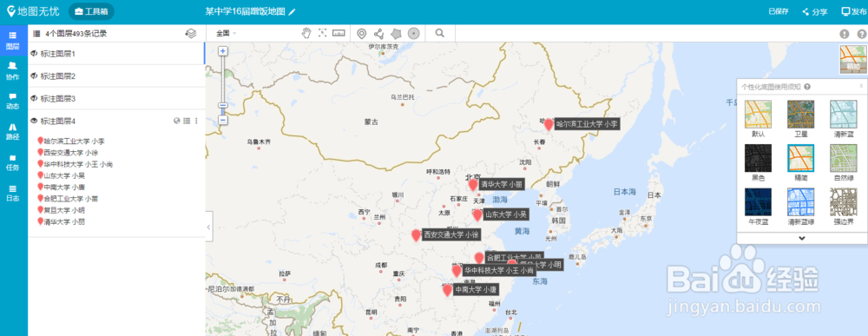Image resolution: width=868 pixels, height=336 pixels.
Task: Click the 分享 share button
Action: click(x=815, y=11)
